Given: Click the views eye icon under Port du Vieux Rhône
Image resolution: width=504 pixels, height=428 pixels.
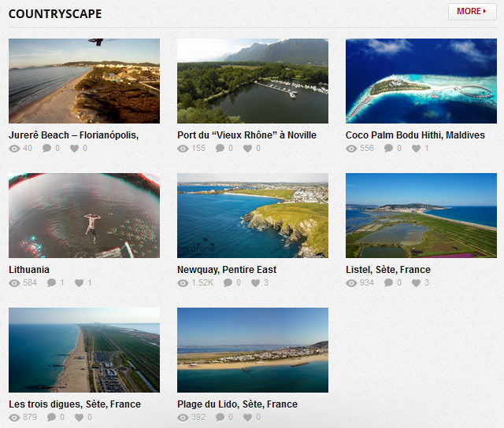Looking at the screenshot, I should (183, 149).
